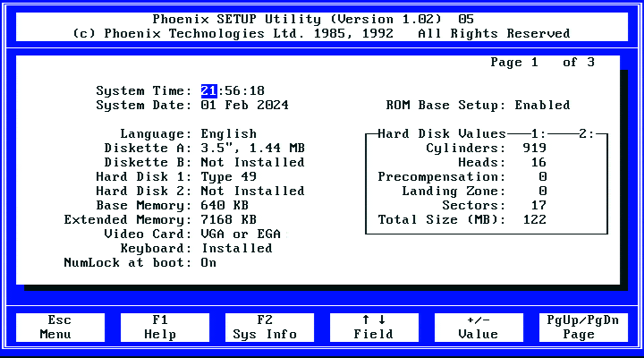Image resolution: width=644 pixels, height=358 pixels.
Task: Select the highlighted hour field 21
Action: (208, 90)
